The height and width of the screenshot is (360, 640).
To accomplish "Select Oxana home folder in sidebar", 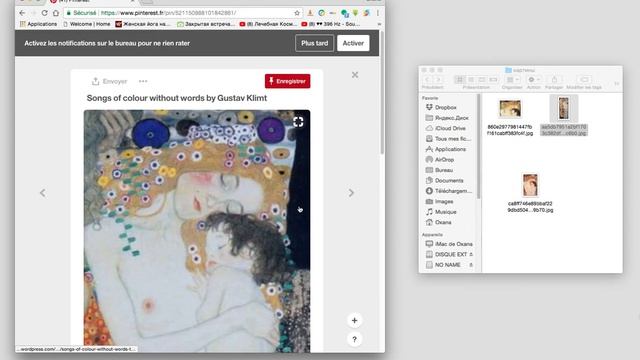I will (x=438, y=222).
